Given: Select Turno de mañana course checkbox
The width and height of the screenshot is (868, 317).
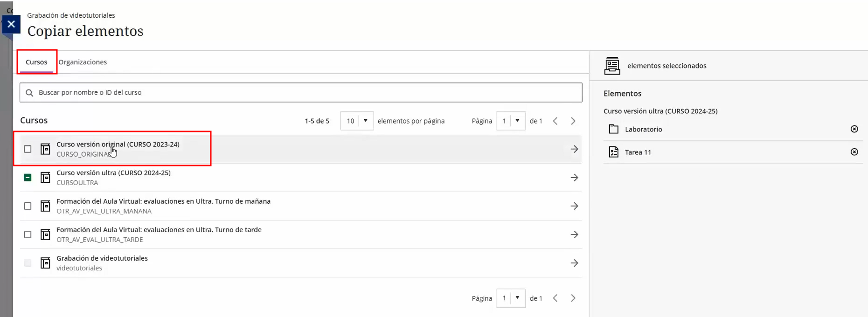Looking at the screenshot, I should pos(28,206).
